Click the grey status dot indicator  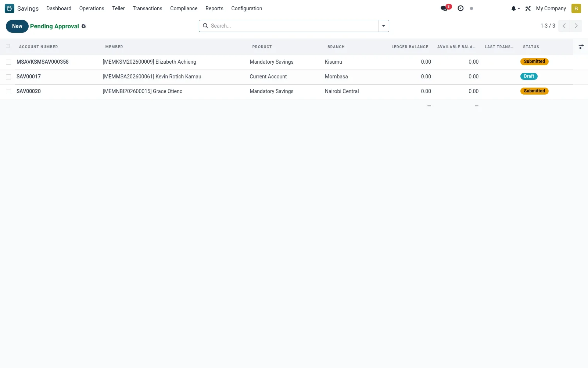pyautogui.click(x=472, y=8)
